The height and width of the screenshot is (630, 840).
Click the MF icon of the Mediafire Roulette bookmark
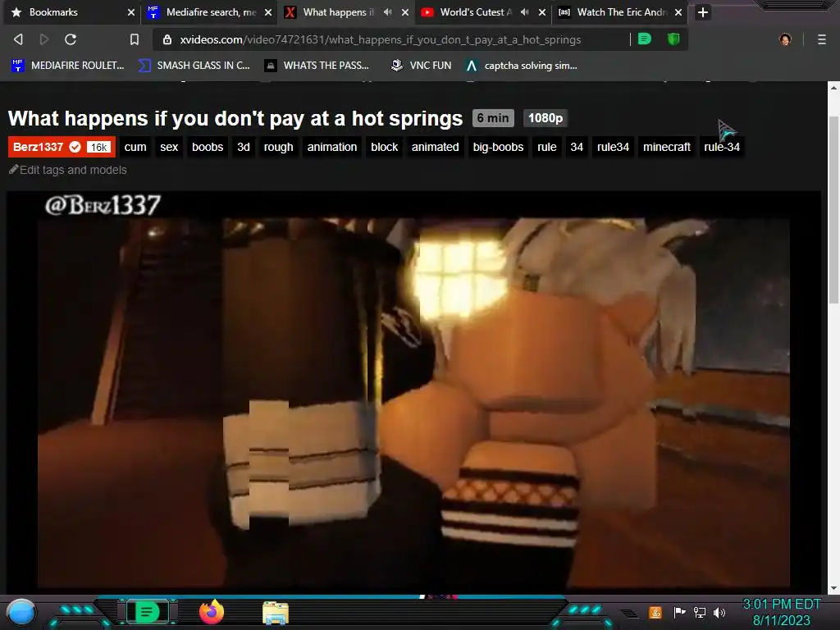tap(18, 66)
